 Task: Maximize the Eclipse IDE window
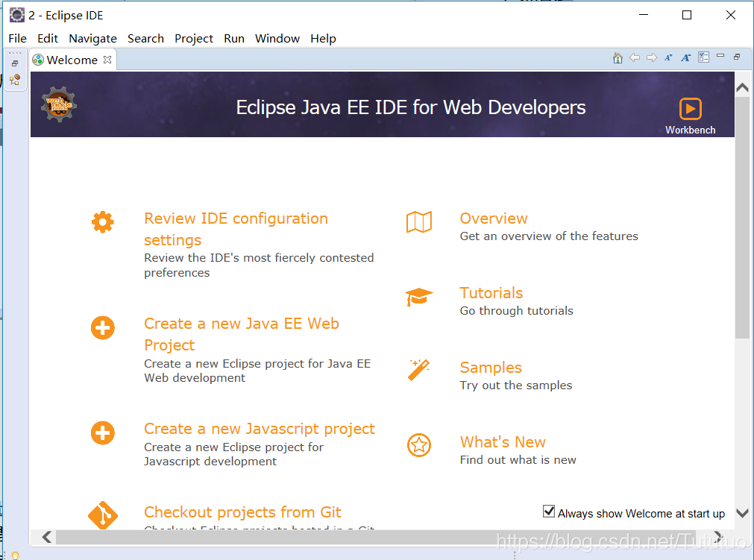click(687, 15)
